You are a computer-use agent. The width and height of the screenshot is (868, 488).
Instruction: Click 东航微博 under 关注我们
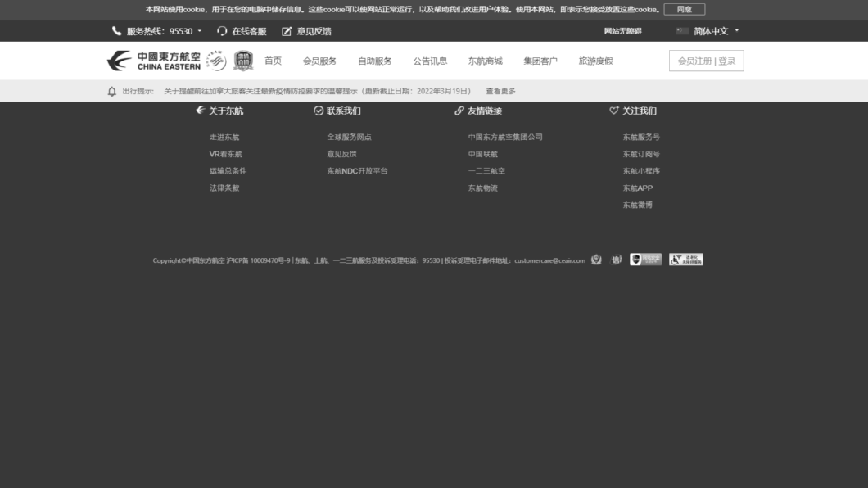coord(638,205)
